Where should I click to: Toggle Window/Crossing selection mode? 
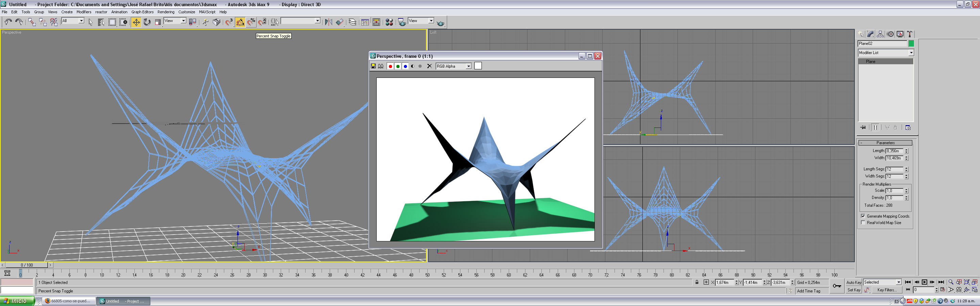[x=123, y=22]
